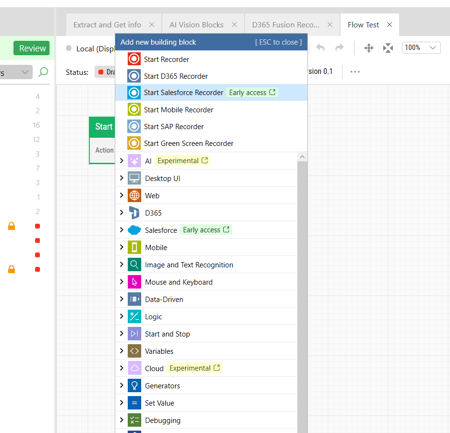Click the redo arrow in toolbar
Image resolution: width=450 pixels, height=433 pixels.
click(339, 48)
